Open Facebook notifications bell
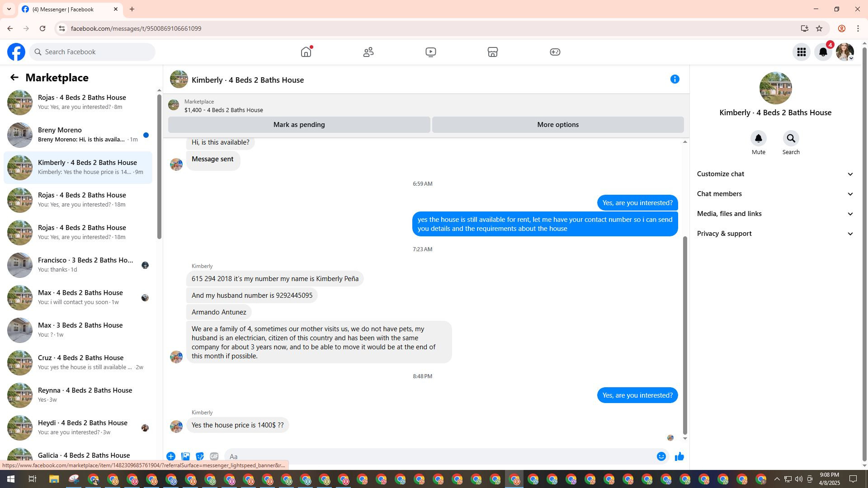Viewport: 868px width, 488px height. click(x=823, y=52)
